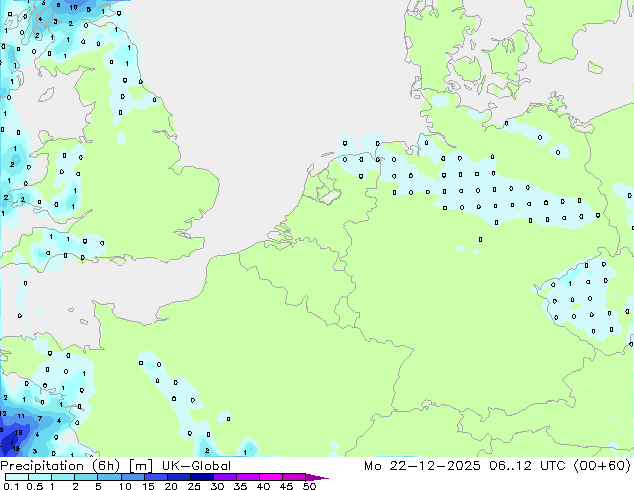
Task: Click the 15–20 legend color swatch
Action: 155,477
